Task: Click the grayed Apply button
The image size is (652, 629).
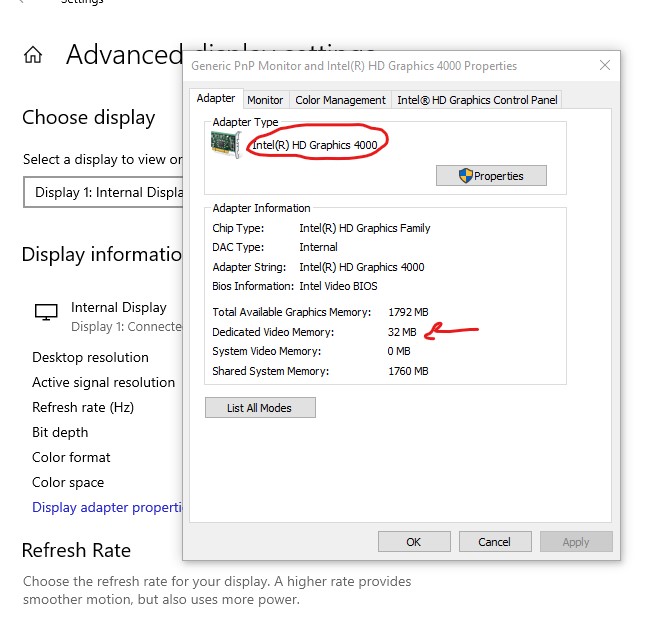Action: pos(576,542)
